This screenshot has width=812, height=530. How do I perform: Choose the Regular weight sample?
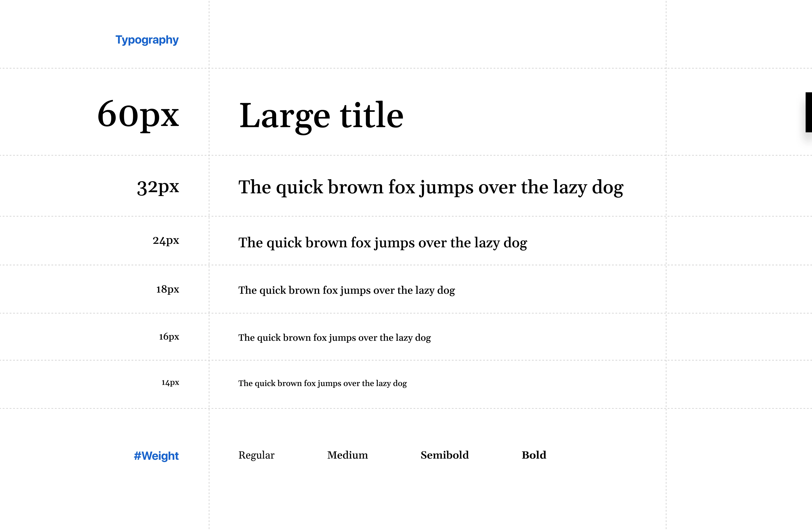tap(256, 455)
